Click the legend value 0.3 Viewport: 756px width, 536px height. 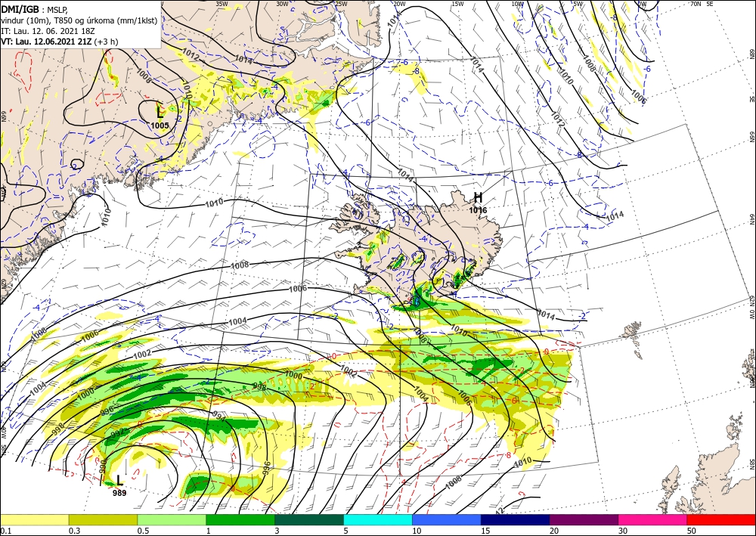(73, 531)
